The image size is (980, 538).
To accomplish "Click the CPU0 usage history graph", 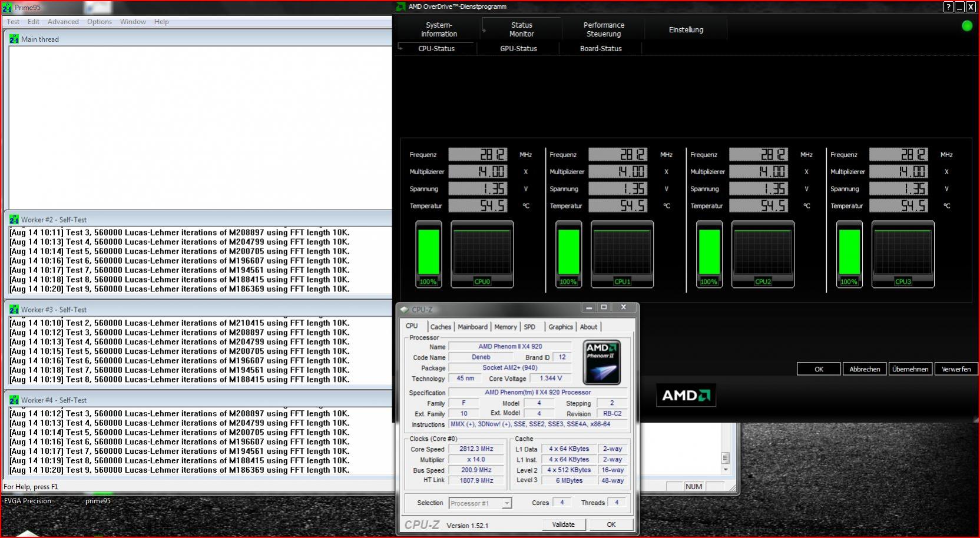I will point(482,254).
